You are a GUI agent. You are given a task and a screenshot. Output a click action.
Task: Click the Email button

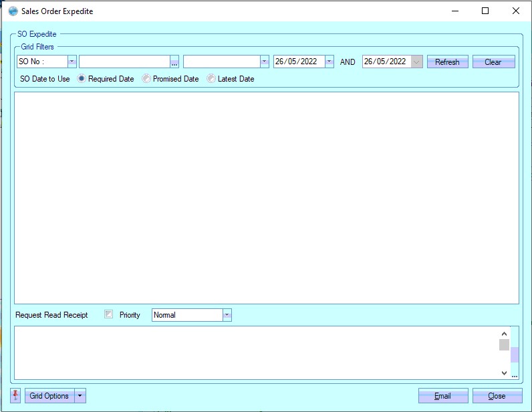click(x=442, y=396)
